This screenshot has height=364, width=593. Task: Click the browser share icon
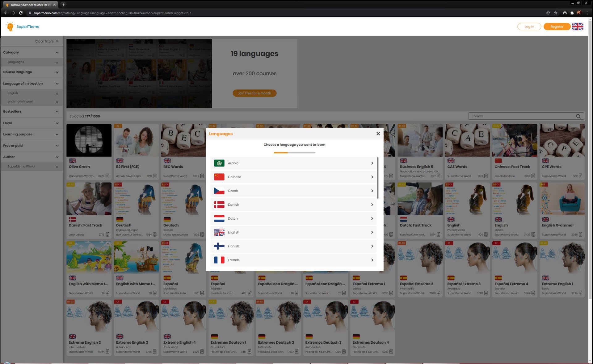coord(548,13)
